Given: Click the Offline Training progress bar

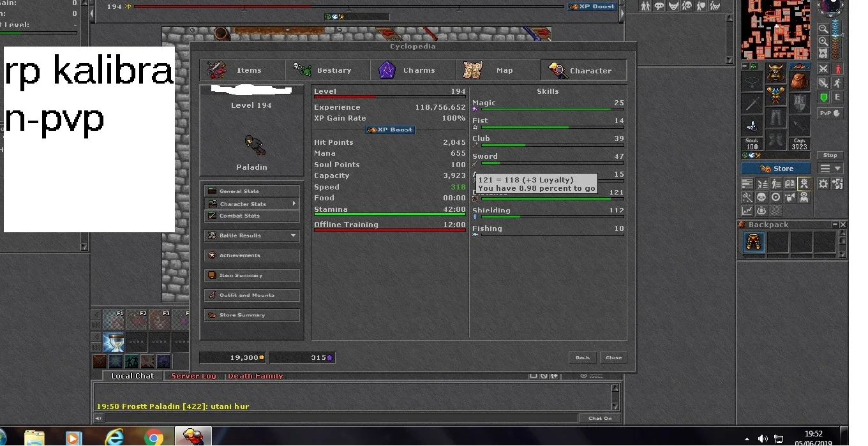Looking at the screenshot, I should [390, 230].
